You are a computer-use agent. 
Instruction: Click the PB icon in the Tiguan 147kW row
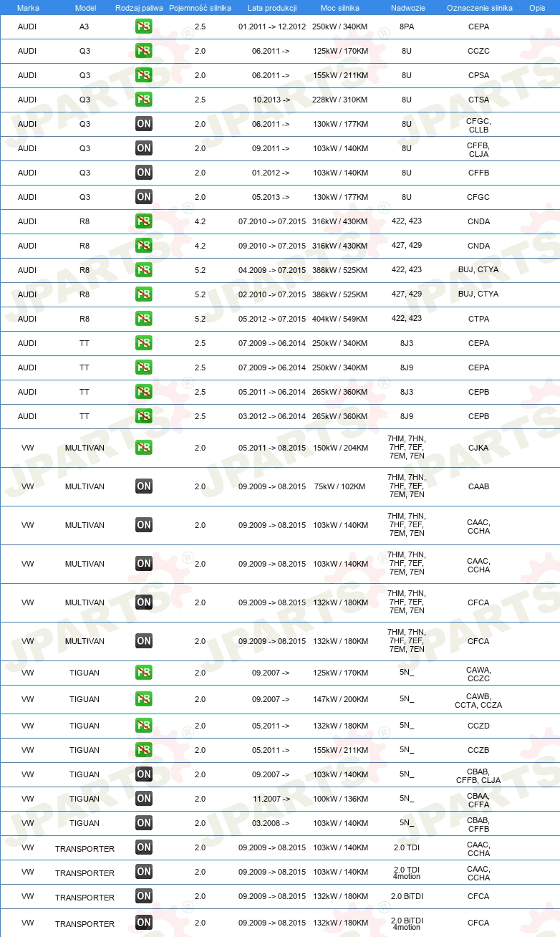coord(144,699)
